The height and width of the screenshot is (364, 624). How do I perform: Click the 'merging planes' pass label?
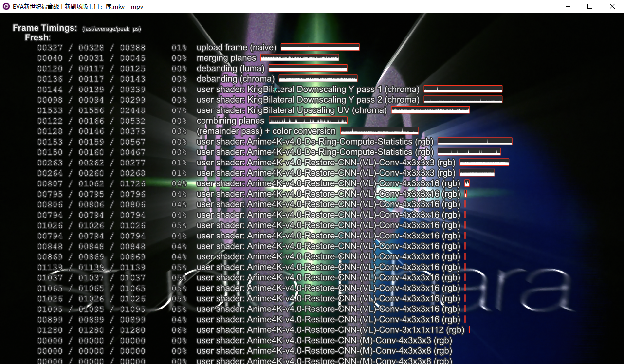[x=226, y=58]
